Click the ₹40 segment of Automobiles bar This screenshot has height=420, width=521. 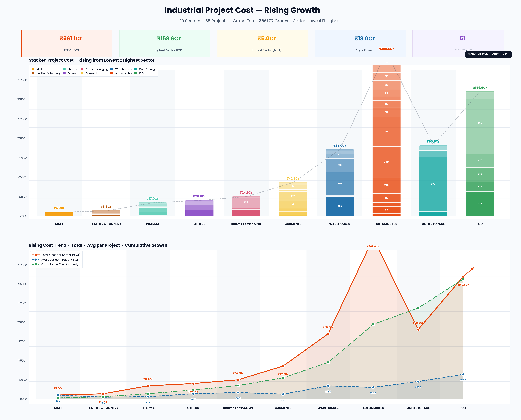point(386,162)
